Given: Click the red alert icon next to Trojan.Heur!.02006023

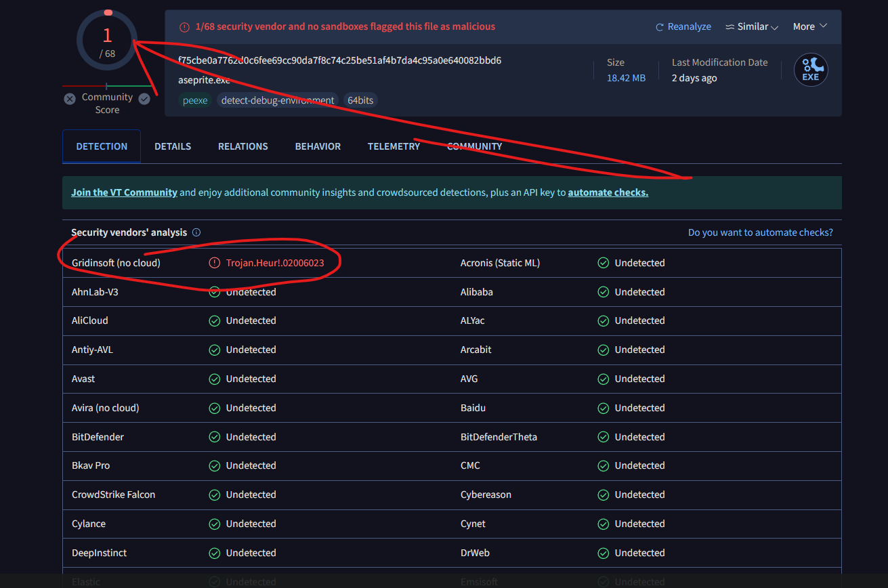Looking at the screenshot, I should pos(215,263).
